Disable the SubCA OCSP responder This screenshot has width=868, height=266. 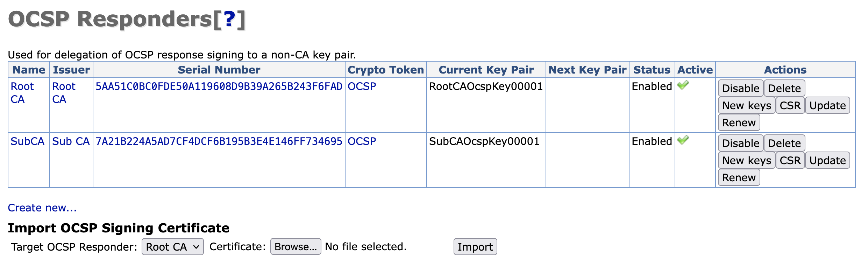(740, 143)
